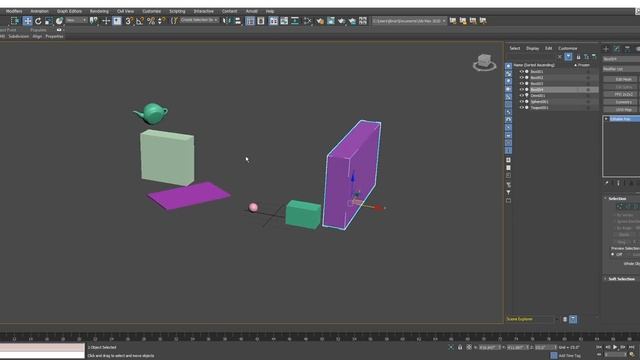The height and width of the screenshot is (360, 640).
Task: Click the Z coordinate field
Action: [x=545, y=347]
